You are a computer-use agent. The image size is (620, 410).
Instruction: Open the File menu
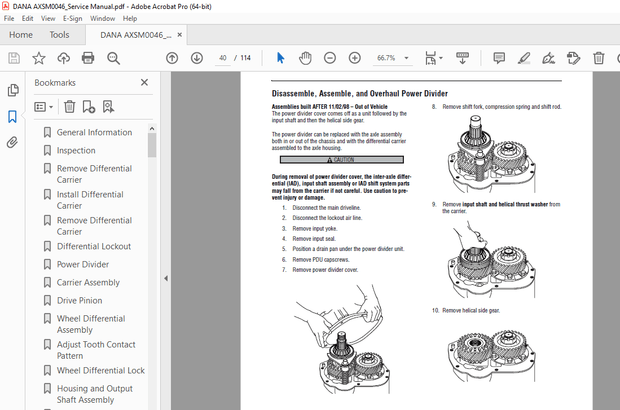pos(9,19)
